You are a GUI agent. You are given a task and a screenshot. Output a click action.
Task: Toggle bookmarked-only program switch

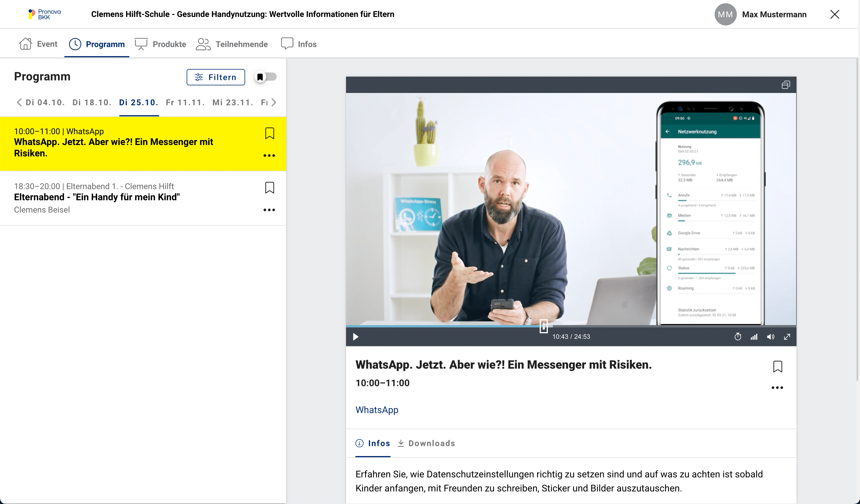(x=266, y=77)
